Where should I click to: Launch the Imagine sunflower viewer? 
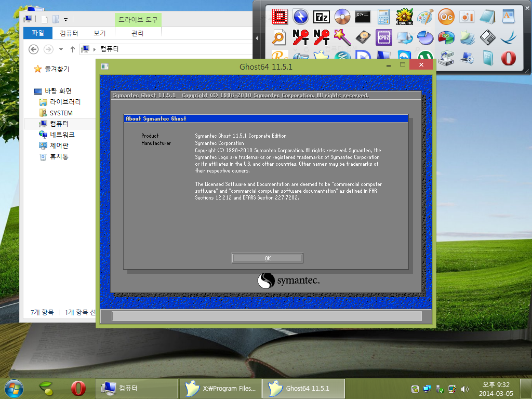(x=404, y=17)
